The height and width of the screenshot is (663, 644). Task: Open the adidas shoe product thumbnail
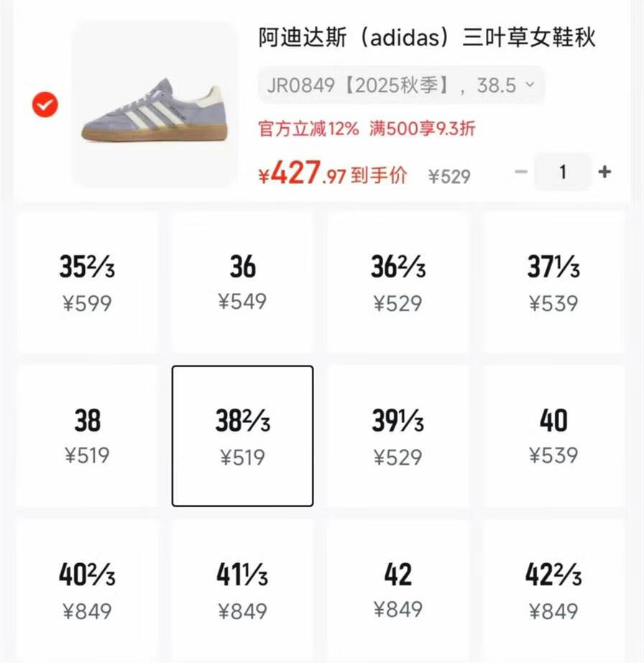click(155, 104)
